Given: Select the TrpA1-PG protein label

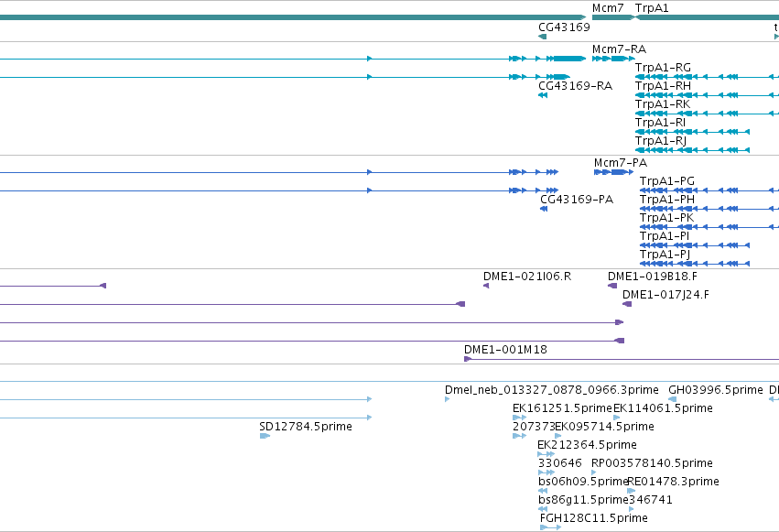Looking at the screenshot, I should click(x=666, y=180).
